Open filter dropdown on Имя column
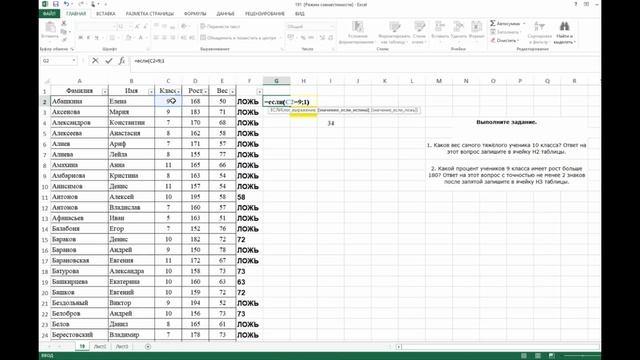 coord(151,91)
